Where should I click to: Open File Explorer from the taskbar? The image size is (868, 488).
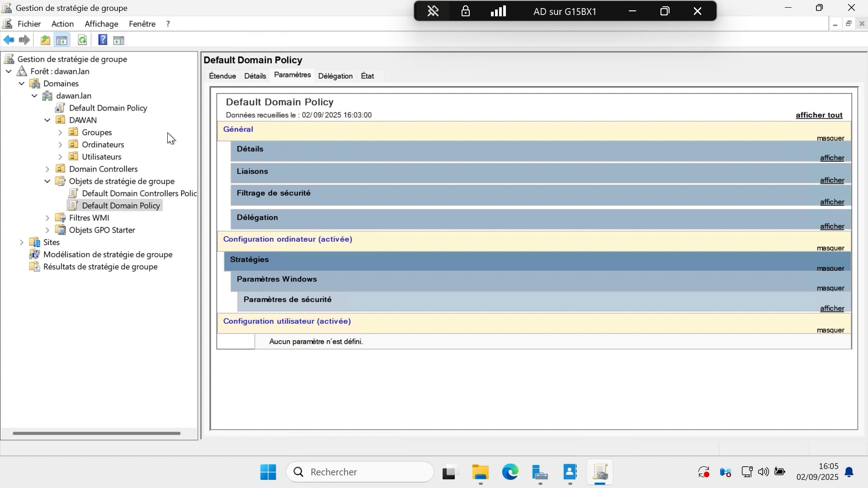coord(480,472)
